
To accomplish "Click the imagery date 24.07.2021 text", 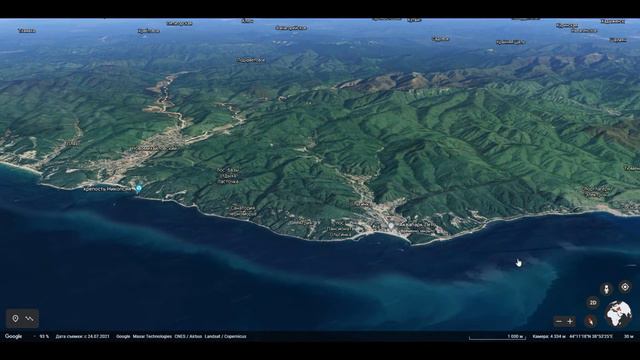I will 82,336.
